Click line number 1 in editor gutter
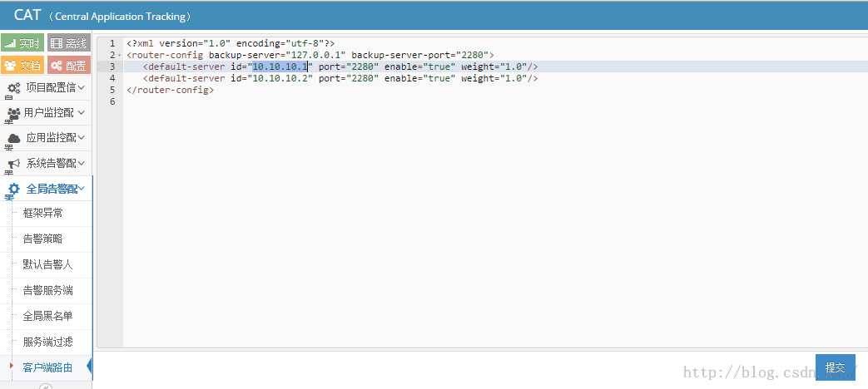Viewport: 868px width, 389px height. [113, 43]
